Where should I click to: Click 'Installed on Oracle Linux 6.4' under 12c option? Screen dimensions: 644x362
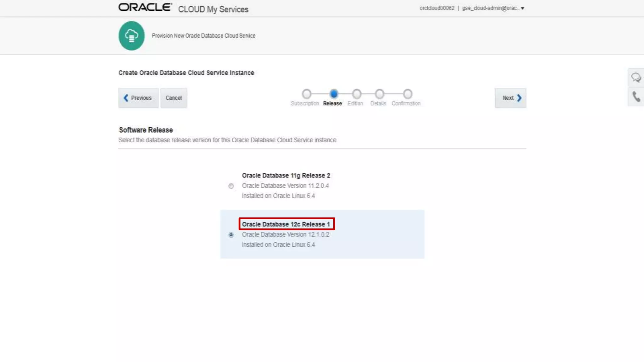278,244
